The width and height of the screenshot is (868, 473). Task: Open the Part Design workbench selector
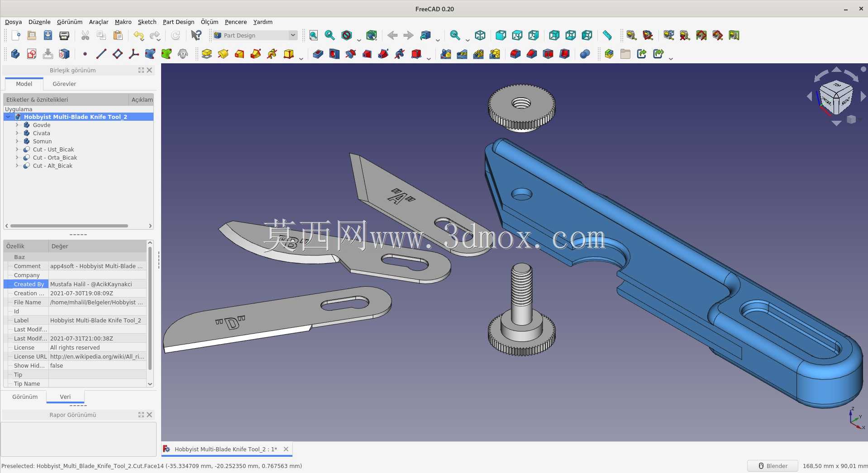click(255, 35)
